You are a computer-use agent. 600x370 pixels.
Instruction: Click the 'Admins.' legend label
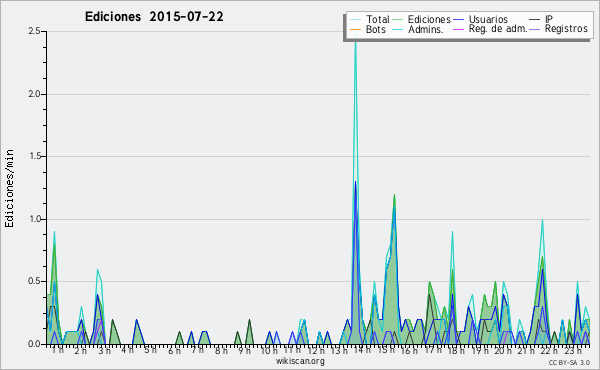pos(426,29)
